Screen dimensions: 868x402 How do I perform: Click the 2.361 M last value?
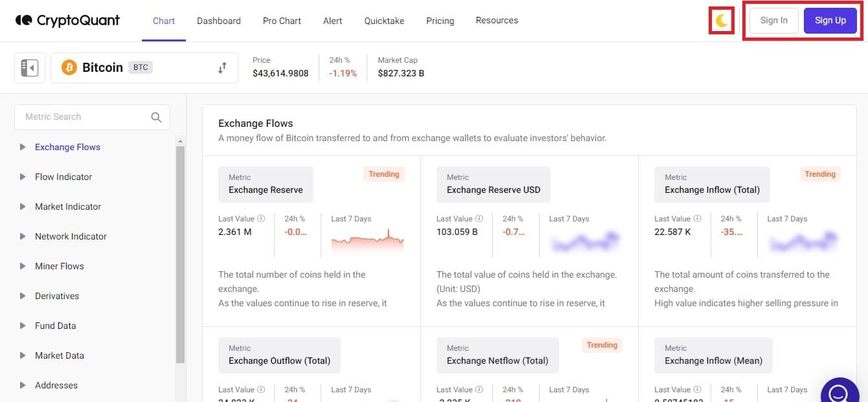235,231
